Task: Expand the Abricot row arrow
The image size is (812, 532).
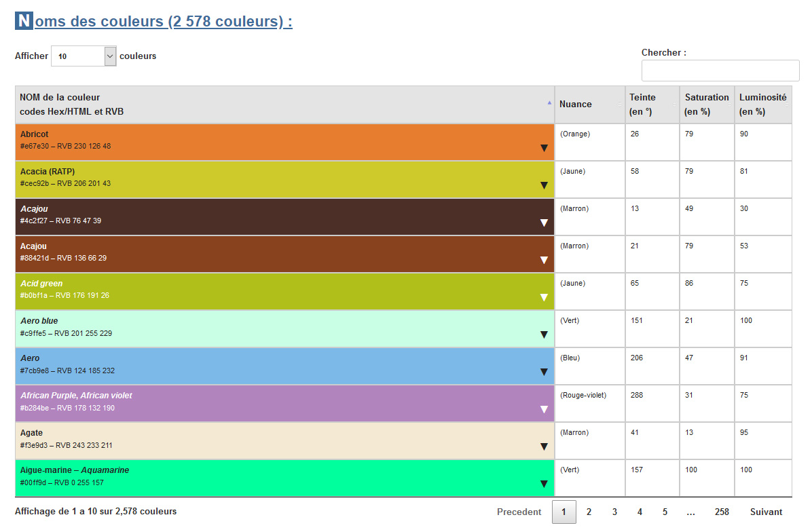Action: (544, 148)
